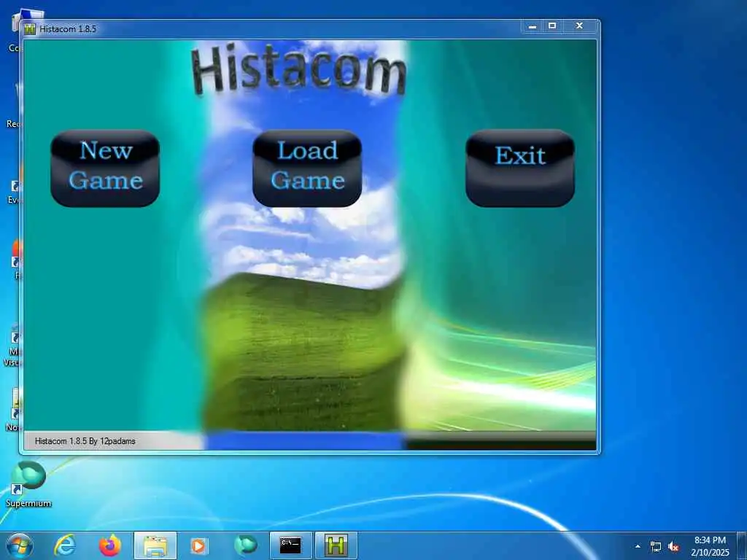Launch Internet Explorer from taskbar
Image resolution: width=747 pixels, height=560 pixels.
tap(65, 545)
